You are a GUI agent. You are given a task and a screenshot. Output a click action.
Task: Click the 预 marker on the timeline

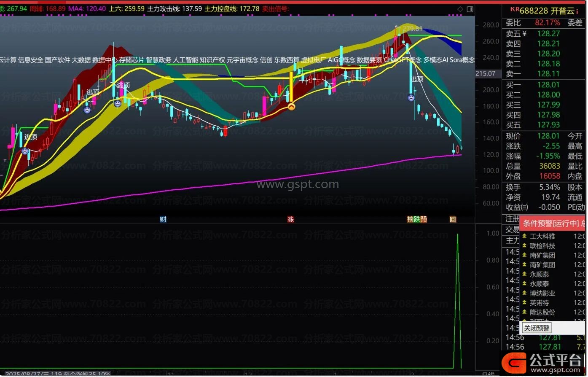point(424,219)
